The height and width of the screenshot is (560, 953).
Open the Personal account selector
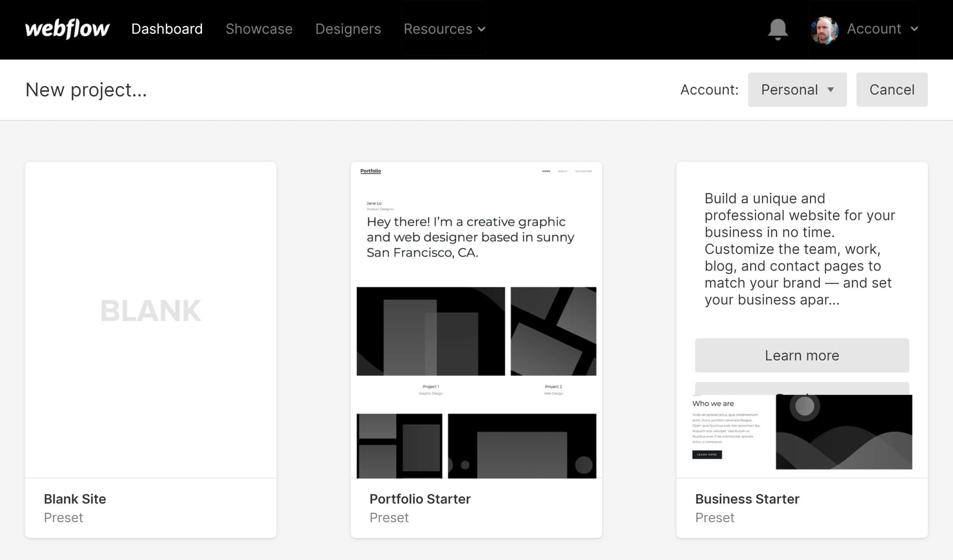[797, 90]
